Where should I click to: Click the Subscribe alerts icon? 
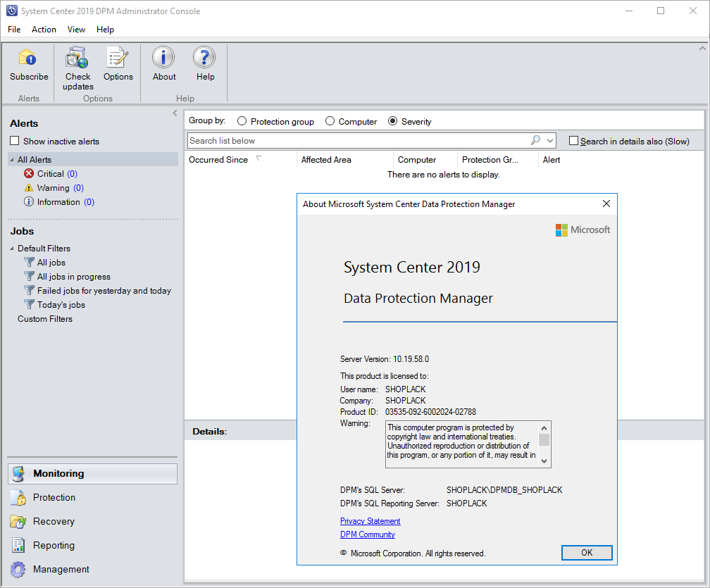click(x=27, y=58)
